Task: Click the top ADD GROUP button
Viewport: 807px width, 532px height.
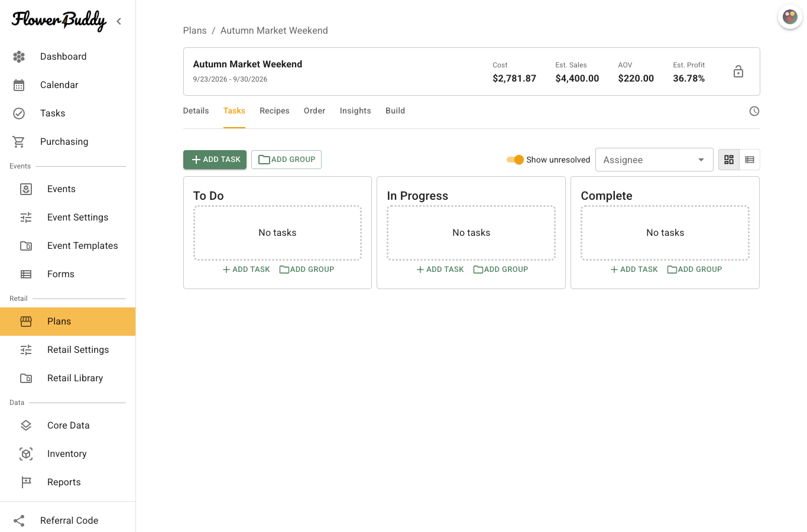Action: 287,160
